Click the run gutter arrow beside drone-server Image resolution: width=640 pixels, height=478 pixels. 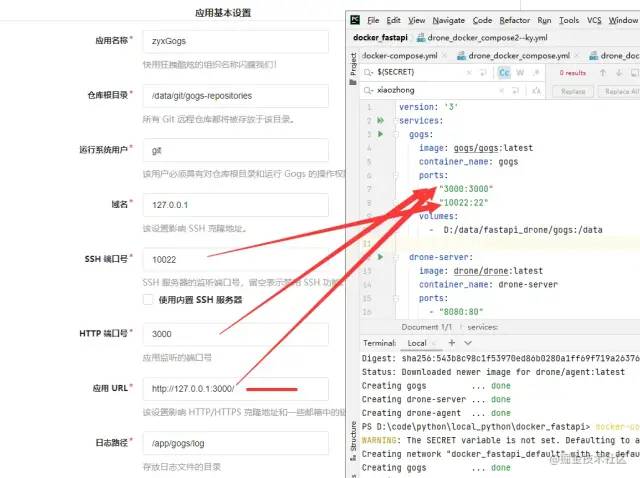[x=380, y=257]
